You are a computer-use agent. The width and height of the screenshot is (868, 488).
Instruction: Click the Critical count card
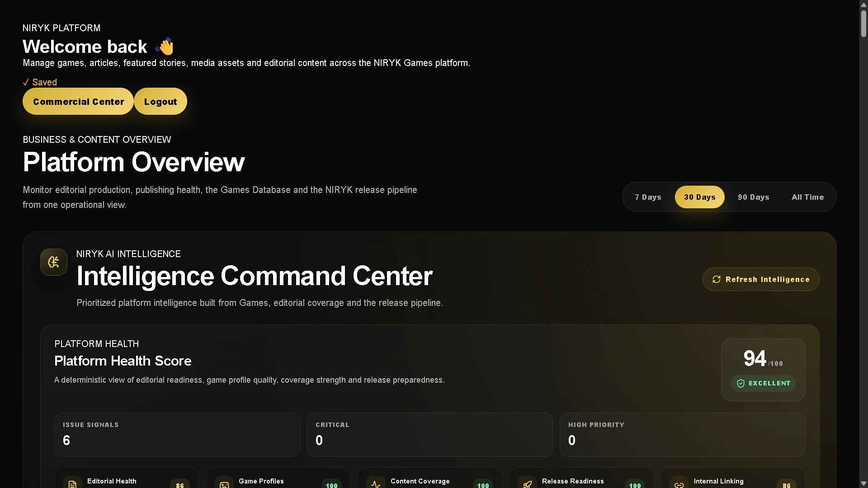pyautogui.click(x=430, y=435)
